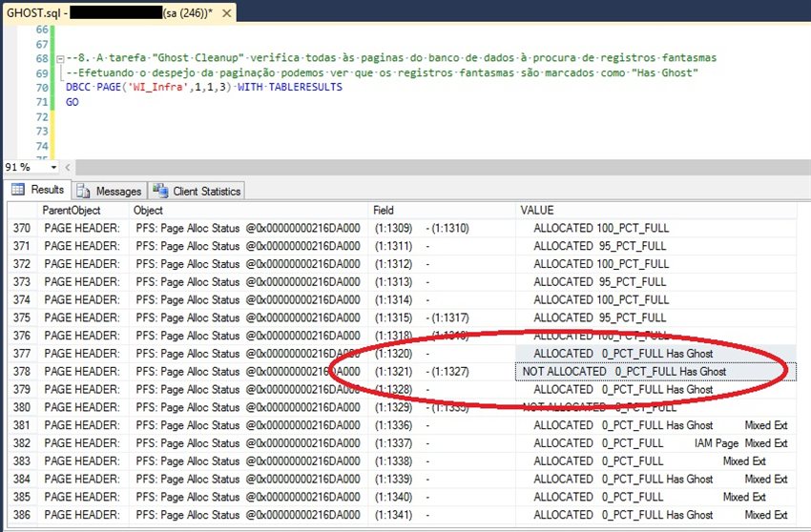Select the Object cell in row 372
Screen dimensions: 811x532
[x=248, y=264]
